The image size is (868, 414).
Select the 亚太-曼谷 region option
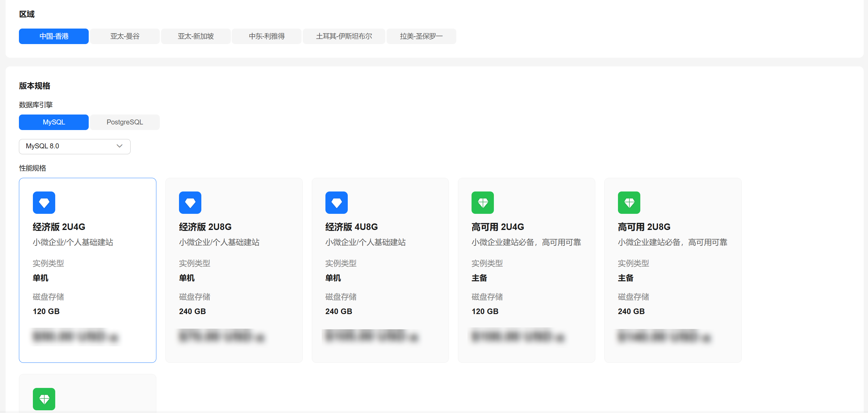pyautogui.click(x=125, y=36)
